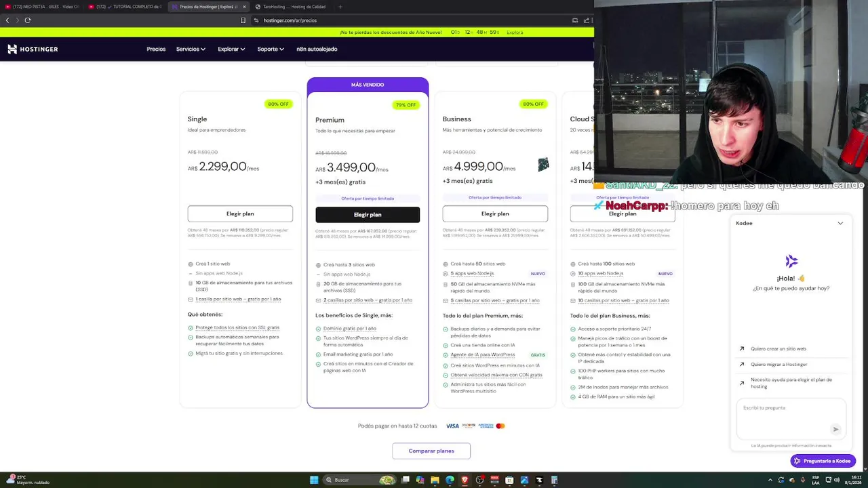
Task: Open n8n autoalojado nav item
Action: (317, 49)
